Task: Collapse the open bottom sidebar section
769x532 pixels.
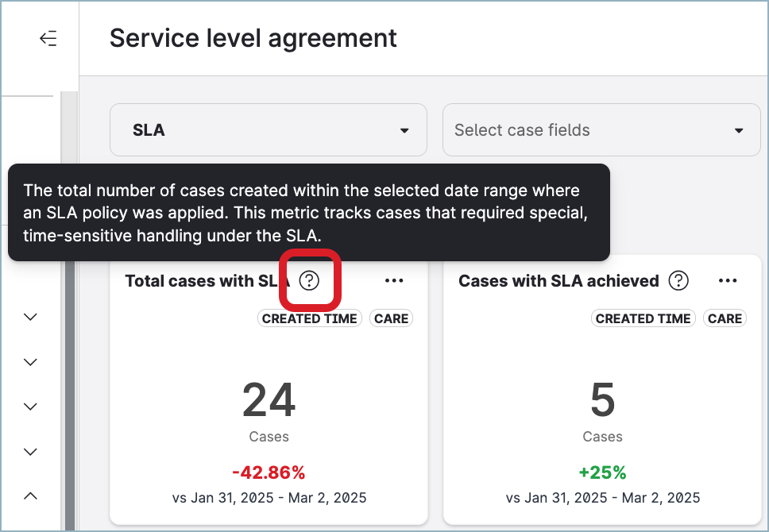Action: coord(29,495)
